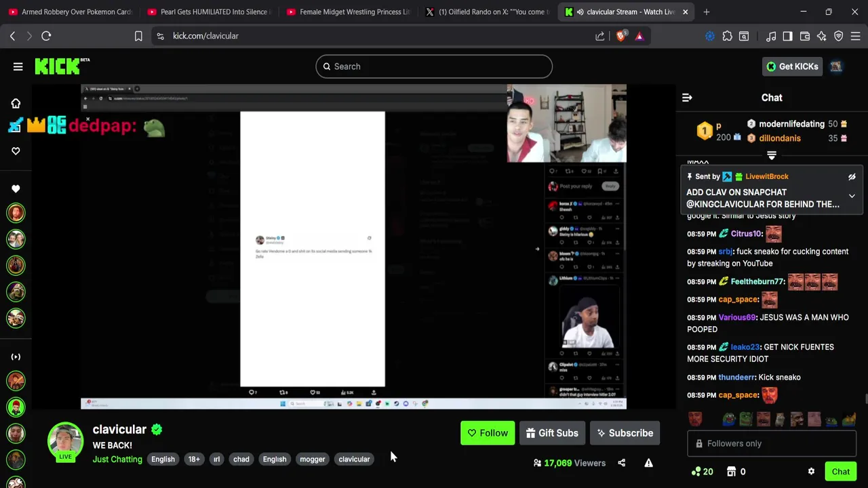Click the Followers only chat input field

pos(772,443)
